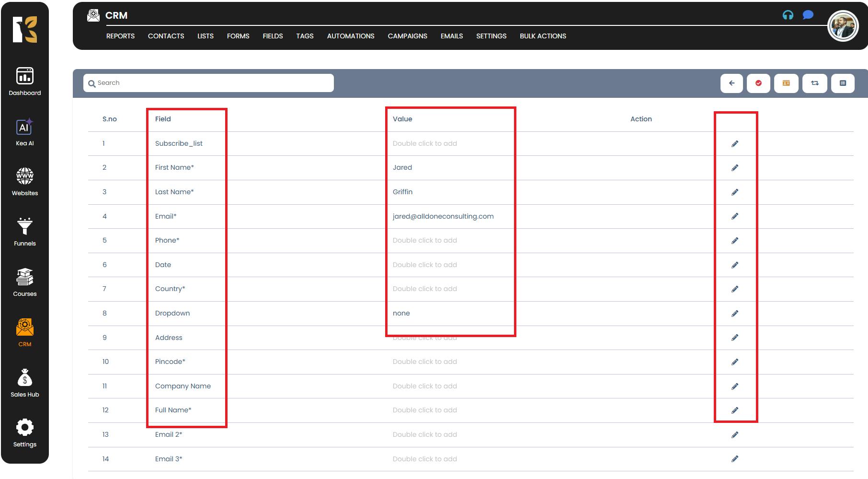Open the headset support icon
Screen dimensions: 868x479
(788, 15)
